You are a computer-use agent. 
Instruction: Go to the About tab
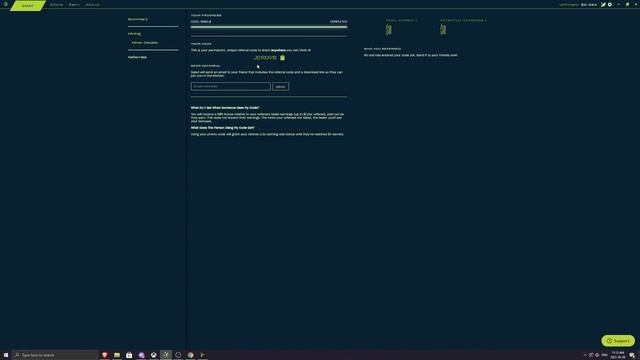tap(93, 5)
